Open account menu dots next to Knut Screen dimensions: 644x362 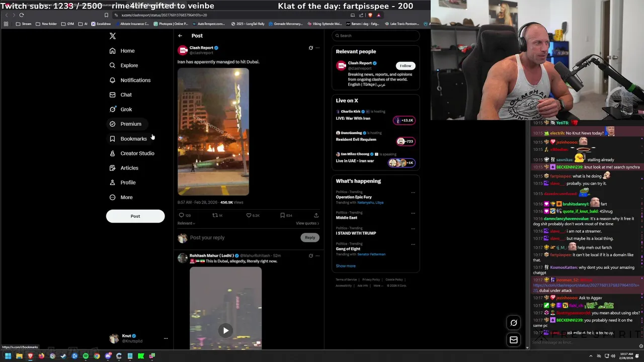click(x=166, y=338)
